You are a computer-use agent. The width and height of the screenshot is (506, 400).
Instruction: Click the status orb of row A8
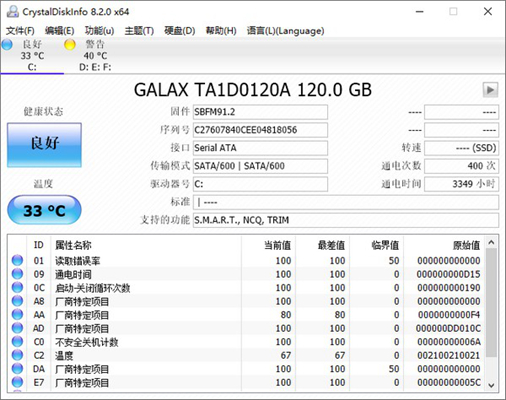coord(17,301)
